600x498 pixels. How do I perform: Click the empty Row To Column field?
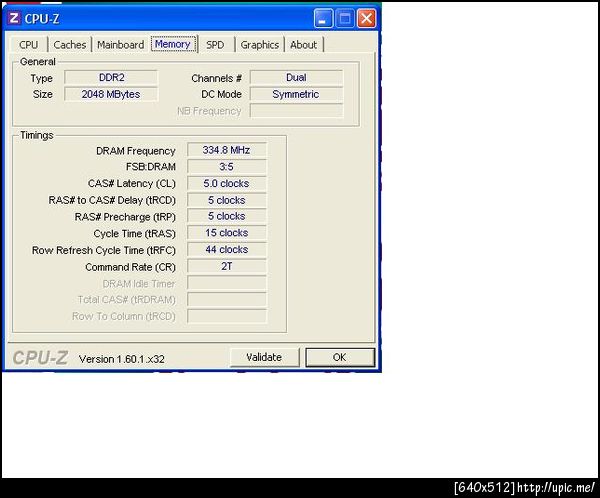(227, 317)
